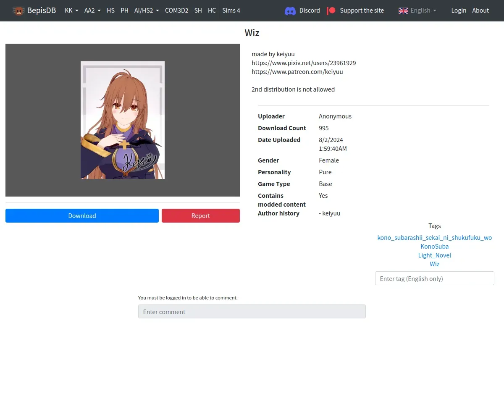Viewport: 504px width, 420px height.
Task: Click the Wiz character card image
Action: point(123,120)
